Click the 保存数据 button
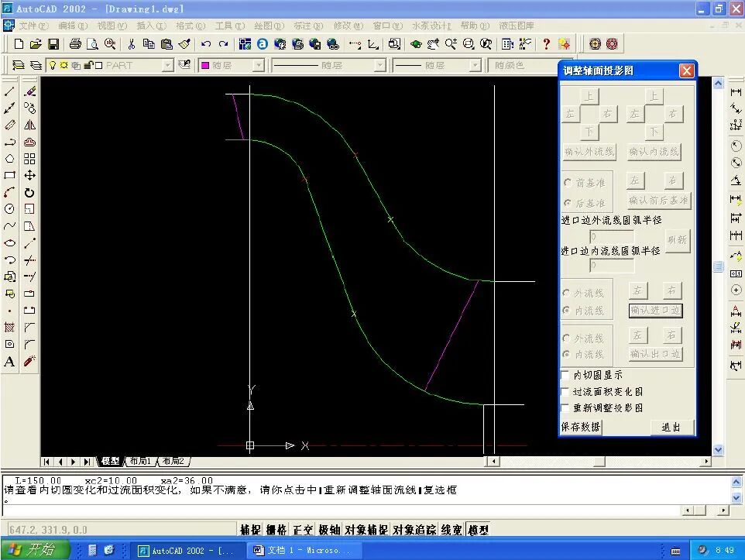The width and height of the screenshot is (745, 560). tap(581, 427)
